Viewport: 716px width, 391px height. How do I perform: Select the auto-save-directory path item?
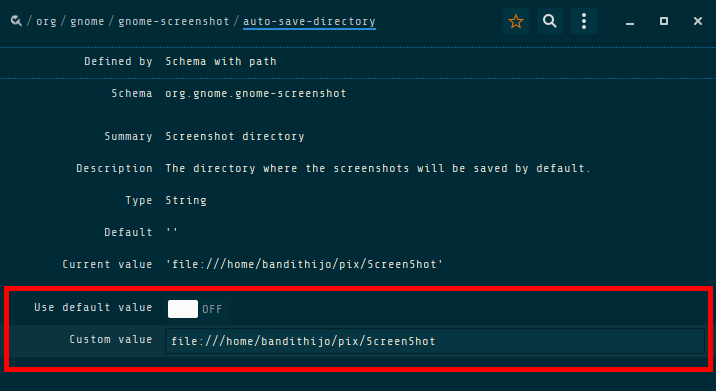tap(309, 21)
